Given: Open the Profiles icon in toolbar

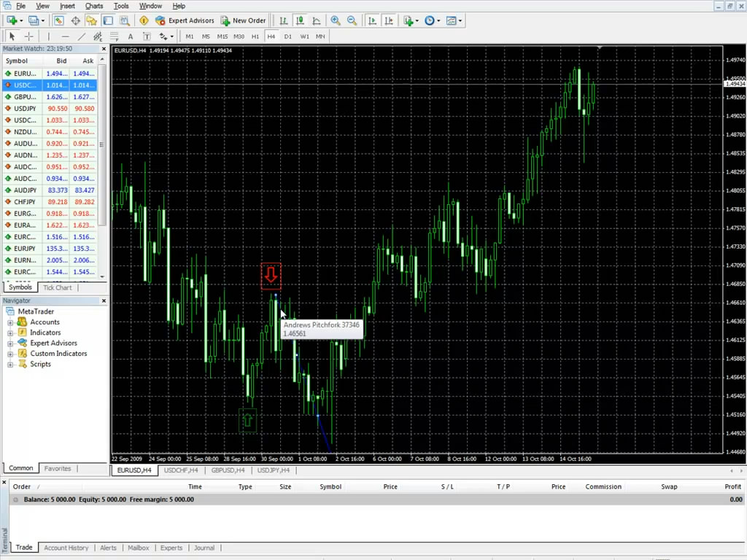Looking at the screenshot, I should pyautogui.click(x=34, y=20).
